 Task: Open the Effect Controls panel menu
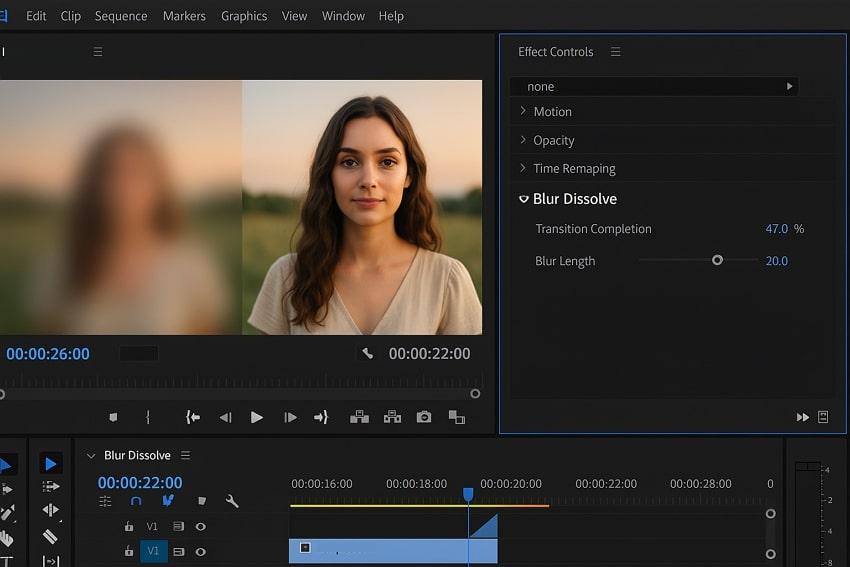[x=615, y=52]
